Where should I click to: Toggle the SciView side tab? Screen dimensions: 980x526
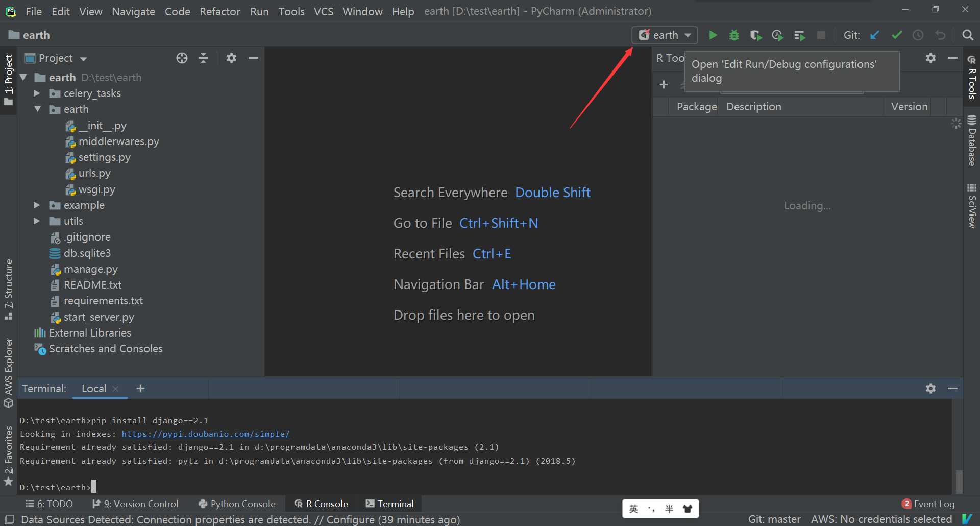[x=972, y=205]
